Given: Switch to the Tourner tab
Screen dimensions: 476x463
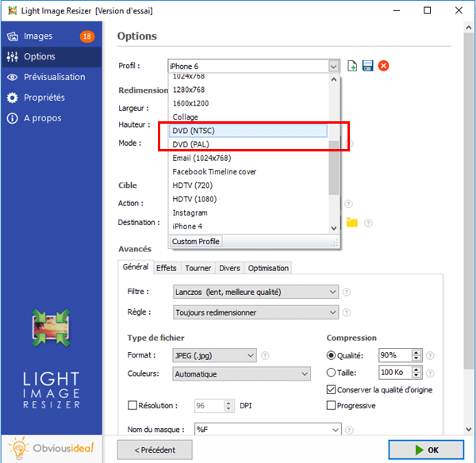Looking at the screenshot, I should point(198,268).
